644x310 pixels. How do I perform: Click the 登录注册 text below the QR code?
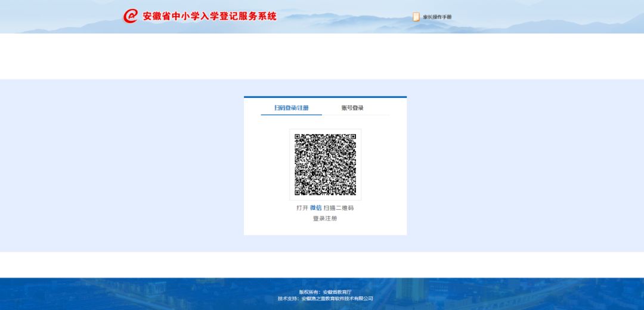click(325, 219)
